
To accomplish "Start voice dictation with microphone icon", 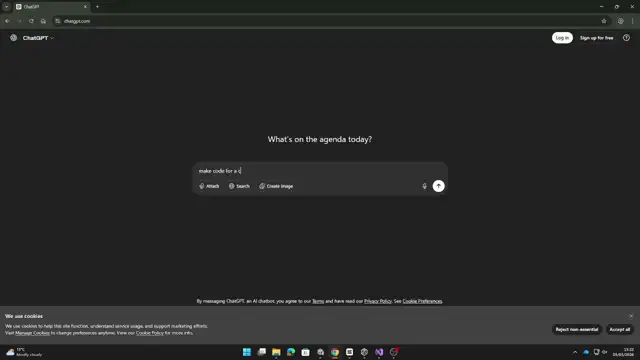I will [424, 186].
